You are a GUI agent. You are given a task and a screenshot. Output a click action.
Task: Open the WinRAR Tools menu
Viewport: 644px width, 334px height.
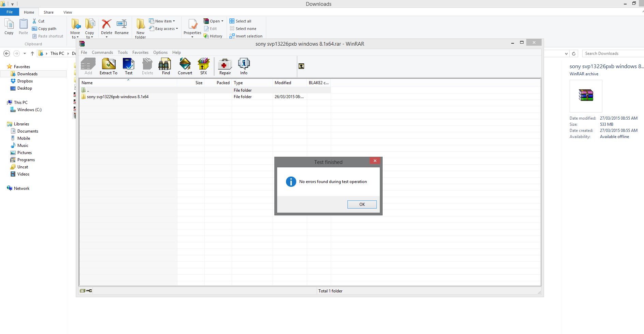coord(123,52)
